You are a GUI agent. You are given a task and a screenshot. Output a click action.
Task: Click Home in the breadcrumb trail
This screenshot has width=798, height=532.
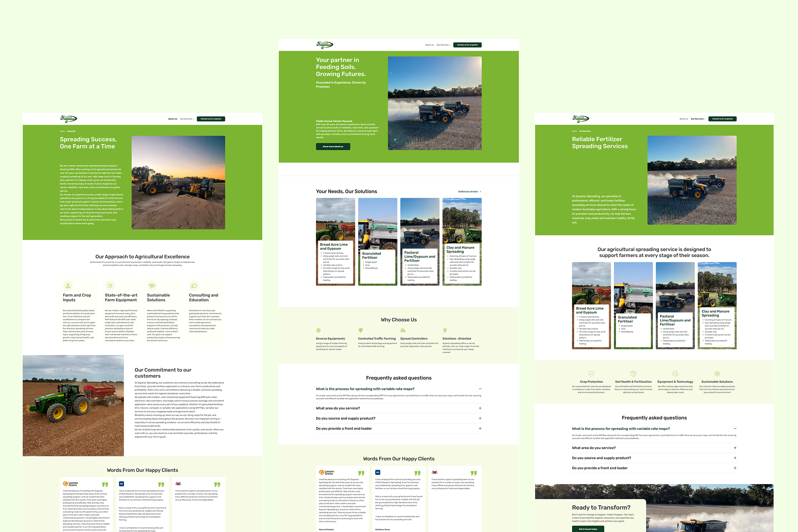click(x=574, y=131)
